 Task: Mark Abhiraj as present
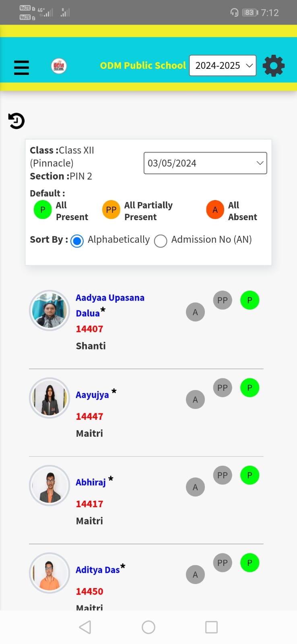click(250, 475)
